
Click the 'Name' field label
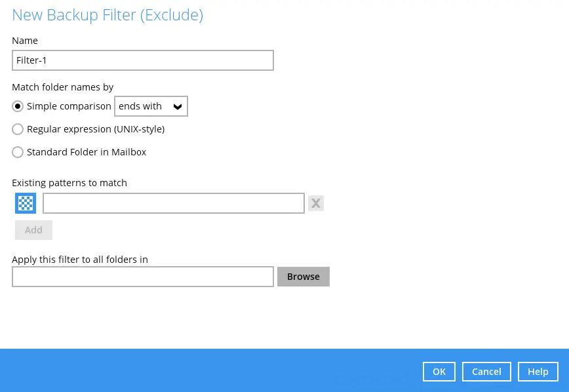pos(25,41)
